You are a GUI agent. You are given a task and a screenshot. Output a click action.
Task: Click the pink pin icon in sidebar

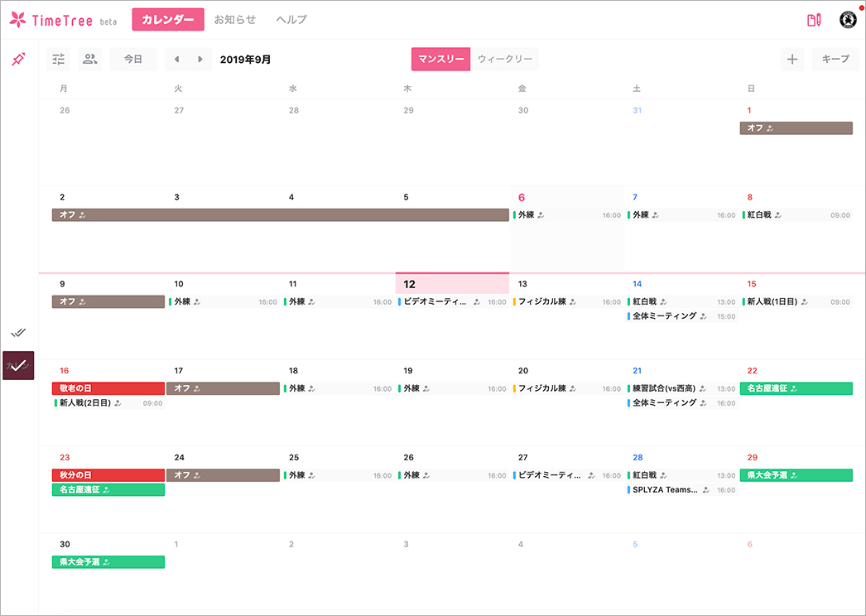click(x=18, y=60)
